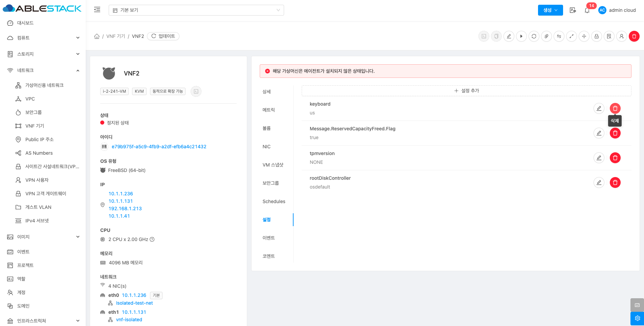Select VPC in the sidebar
Viewport: 644px width, 326px height.
pyautogui.click(x=30, y=99)
